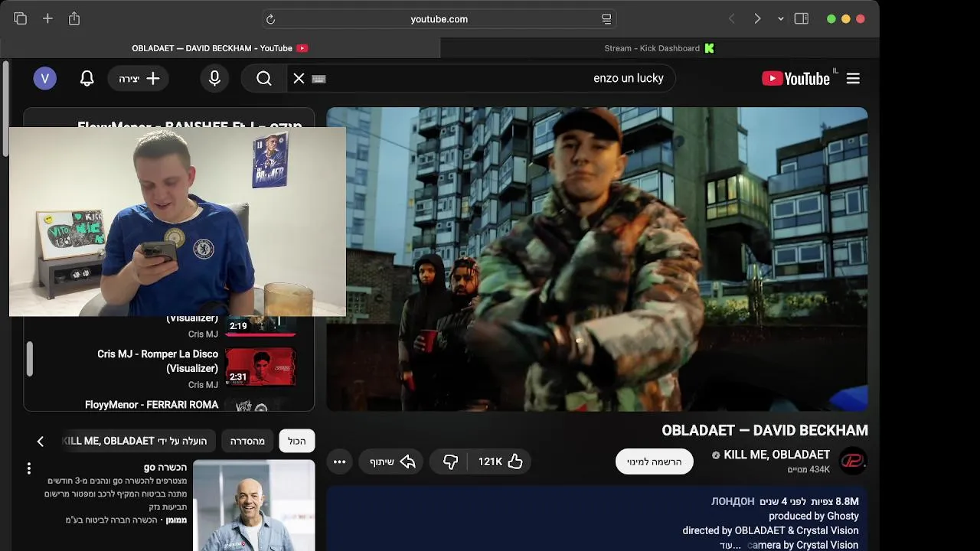Screen dimensions: 980x551
Task: Open more actions three-dot menu under video
Action: (339, 461)
